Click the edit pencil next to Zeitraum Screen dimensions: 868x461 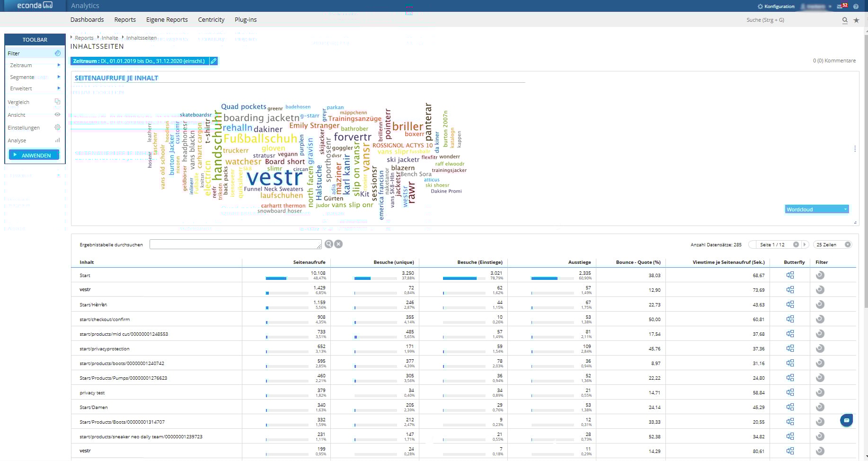pos(213,61)
